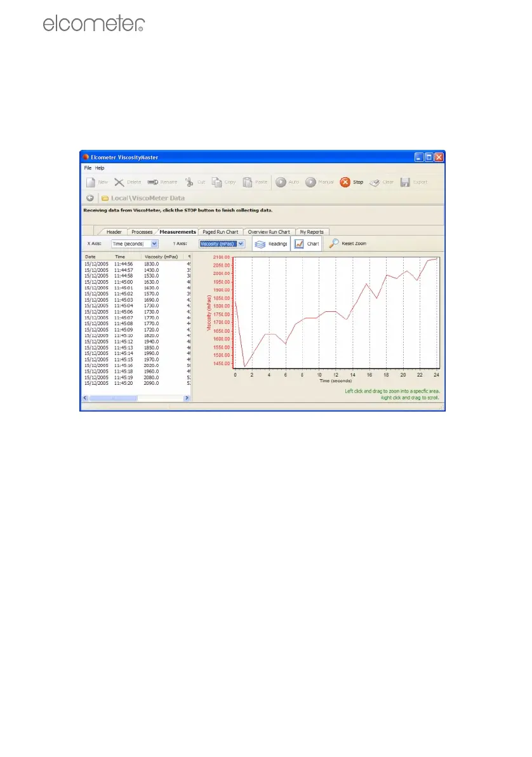Show the Readings view

pyautogui.click(x=271, y=244)
